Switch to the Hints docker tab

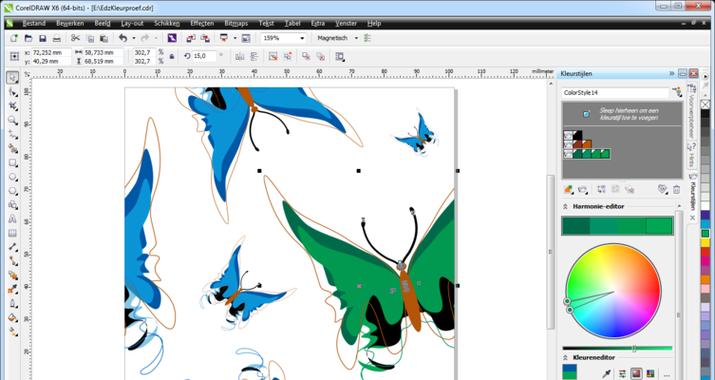point(692,156)
